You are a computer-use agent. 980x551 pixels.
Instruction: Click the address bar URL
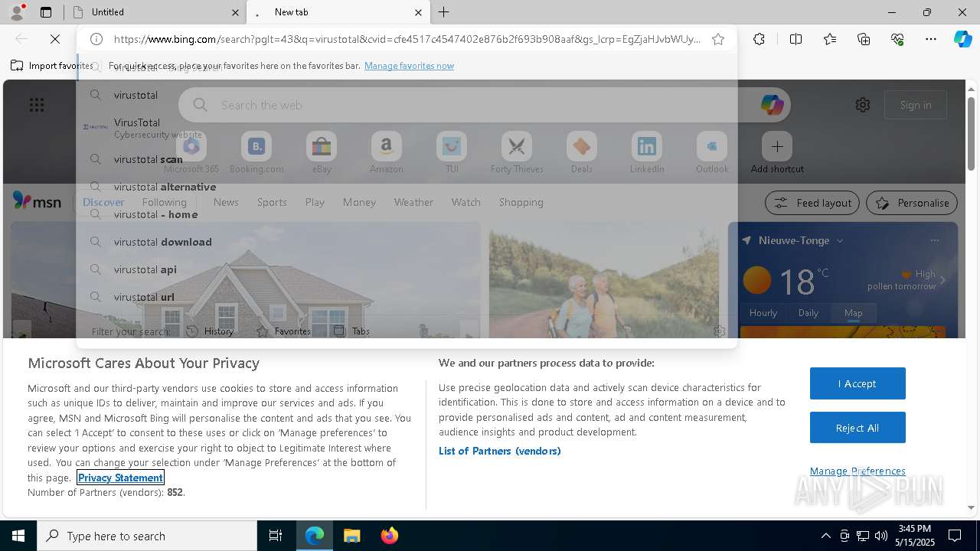(x=407, y=39)
